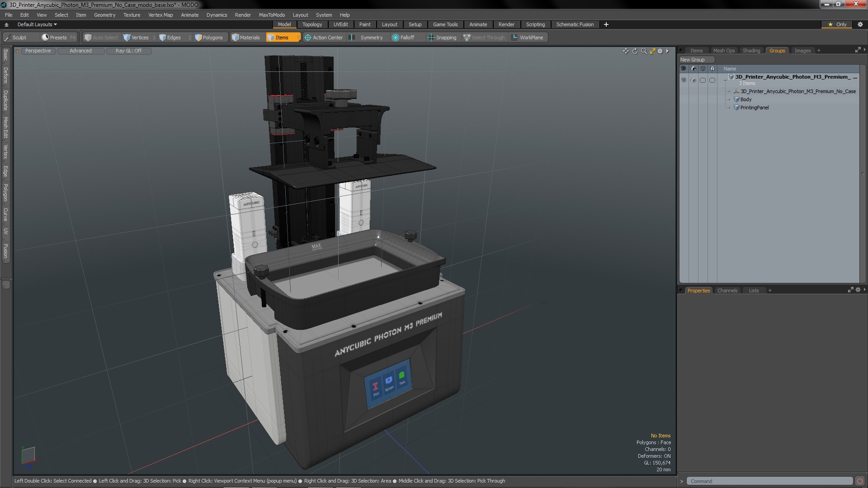The height and width of the screenshot is (488, 868).
Task: Toggle the Only star button
Action: (x=837, y=24)
